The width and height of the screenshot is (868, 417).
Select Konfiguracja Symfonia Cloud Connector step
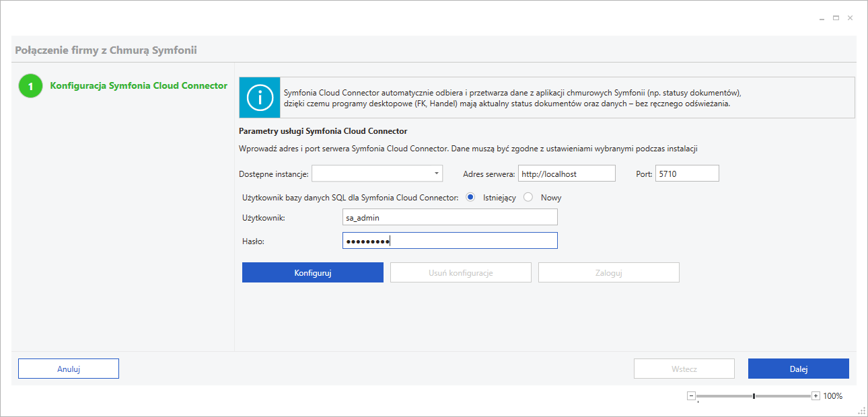139,86
